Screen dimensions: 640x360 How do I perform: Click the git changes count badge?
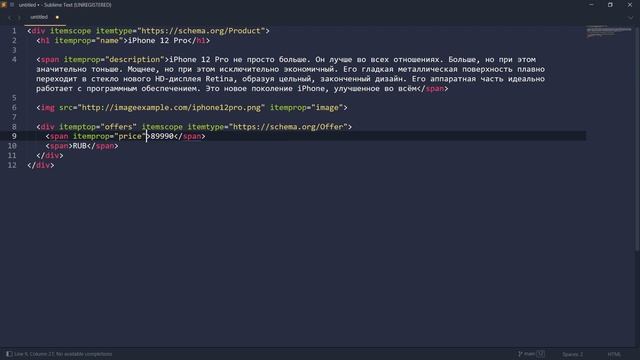pyautogui.click(x=541, y=354)
